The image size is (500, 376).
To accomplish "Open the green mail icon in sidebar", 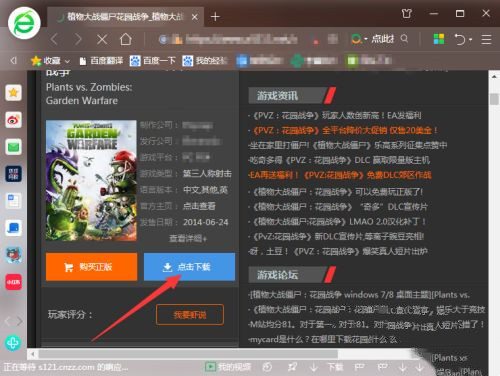I will (13, 147).
